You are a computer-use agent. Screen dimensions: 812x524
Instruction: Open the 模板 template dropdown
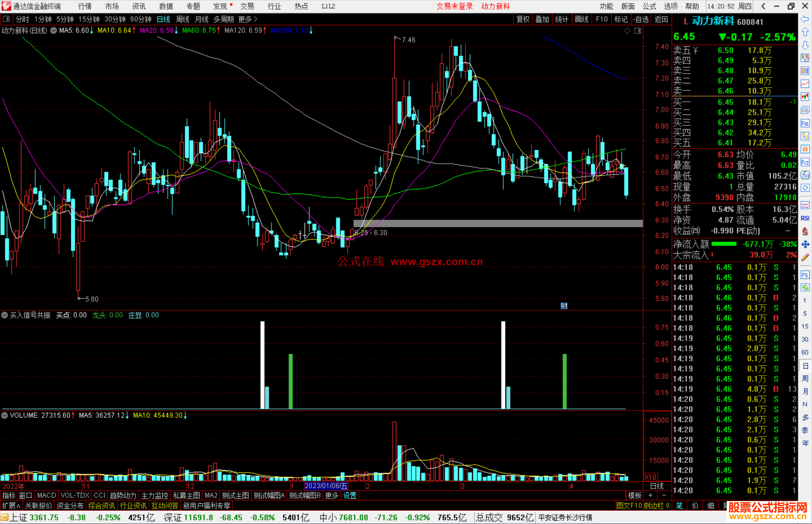point(635,495)
